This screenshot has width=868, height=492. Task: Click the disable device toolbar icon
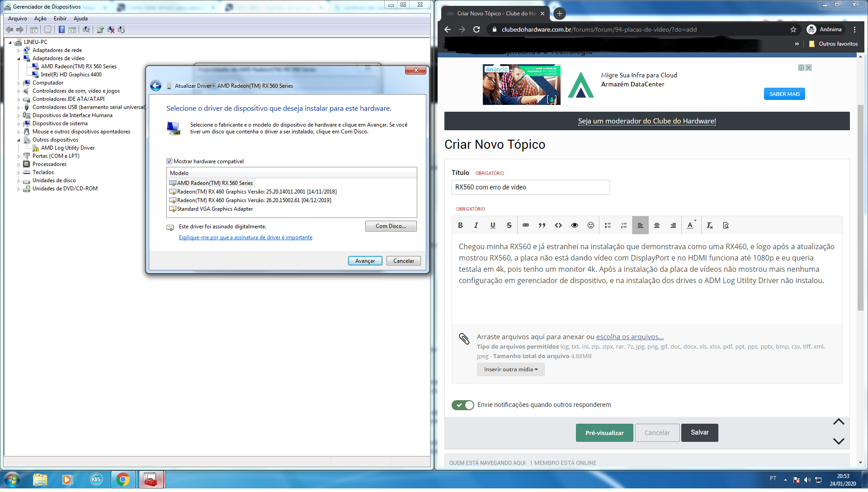(x=121, y=30)
